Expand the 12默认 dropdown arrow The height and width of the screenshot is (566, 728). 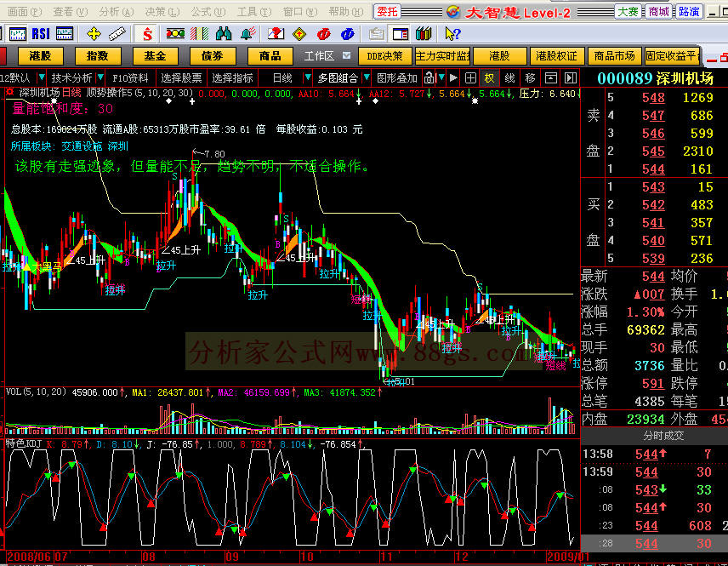pos(42,77)
